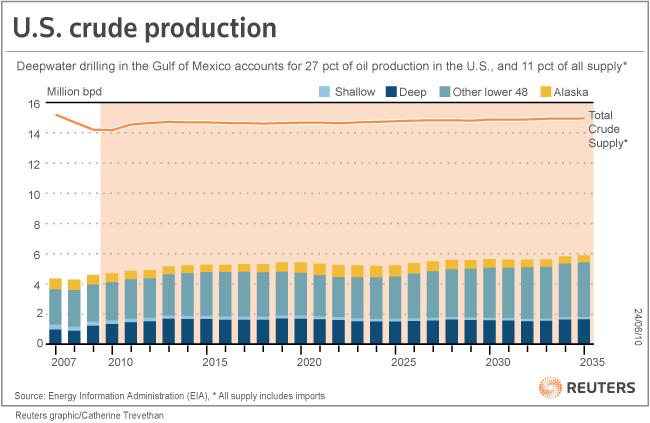The image size is (650, 423).
Task: Click the Alaska legend color swatch
Action: pyautogui.click(x=545, y=92)
